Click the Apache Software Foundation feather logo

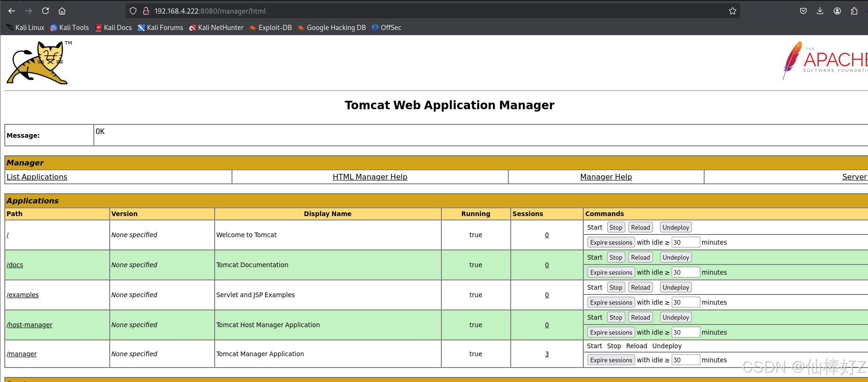pyautogui.click(x=824, y=60)
